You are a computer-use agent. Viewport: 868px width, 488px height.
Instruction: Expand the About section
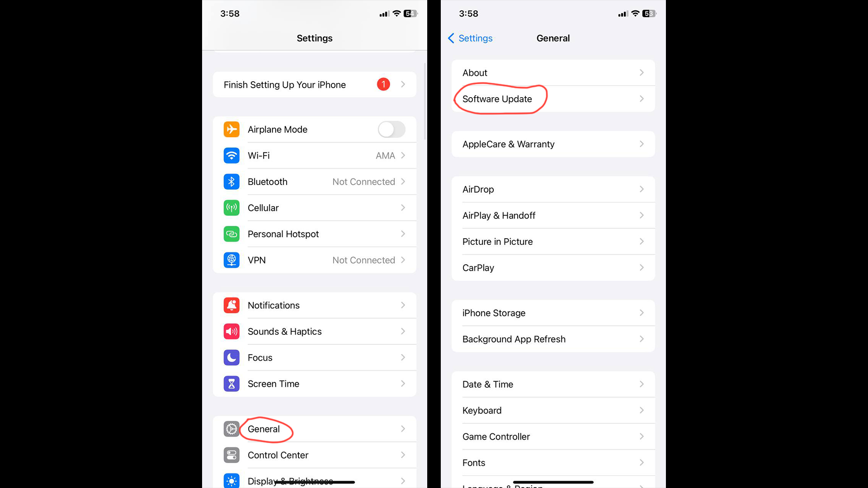552,72
